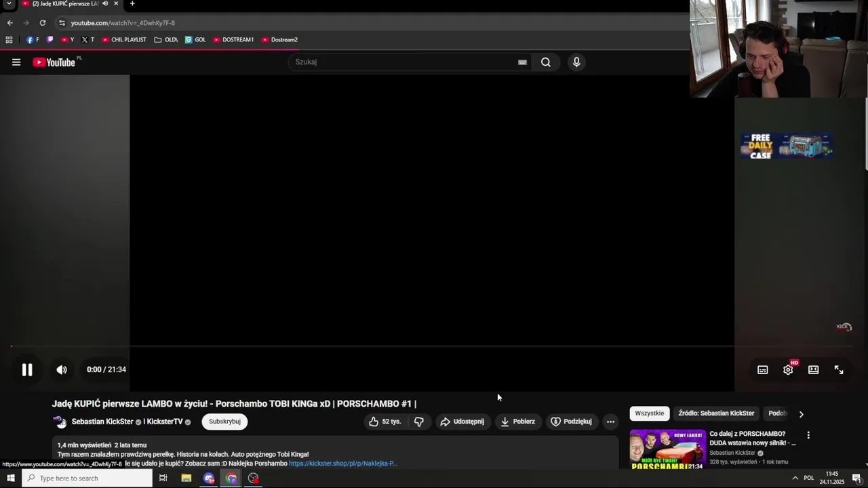Open the YouTube hamburger guide menu
Image resolution: width=868 pixels, height=488 pixels.
pos(16,62)
